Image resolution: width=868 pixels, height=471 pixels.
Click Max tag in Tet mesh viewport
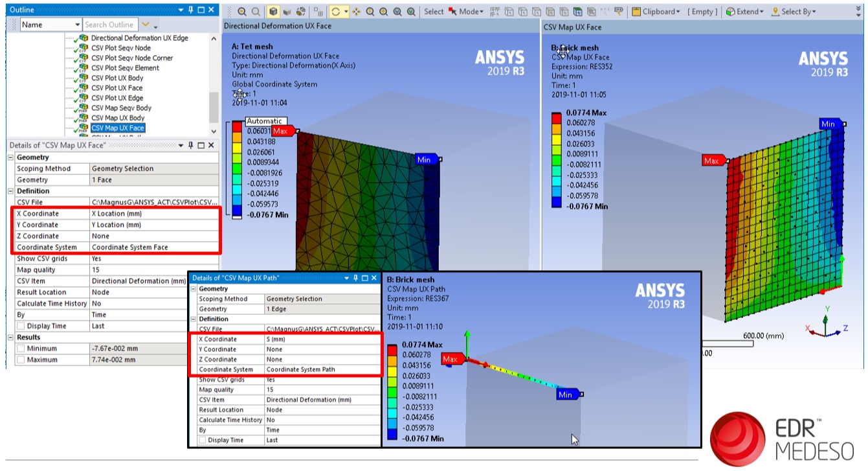tap(284, 131)
